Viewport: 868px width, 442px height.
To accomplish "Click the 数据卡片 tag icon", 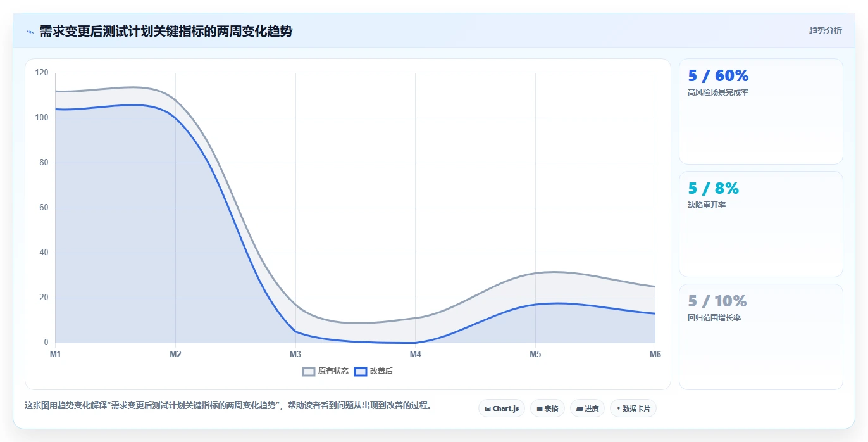I will tap(619, 409).
